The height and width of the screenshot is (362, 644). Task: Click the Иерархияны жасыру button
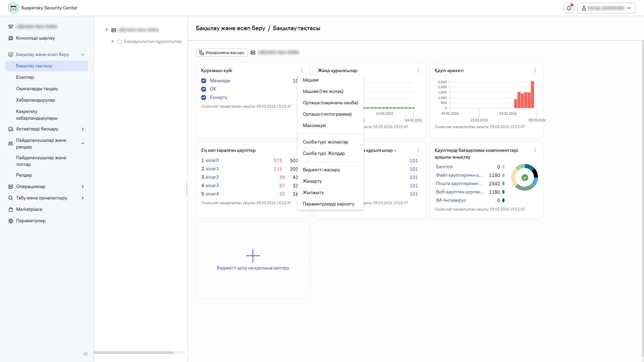click(222, 53)
